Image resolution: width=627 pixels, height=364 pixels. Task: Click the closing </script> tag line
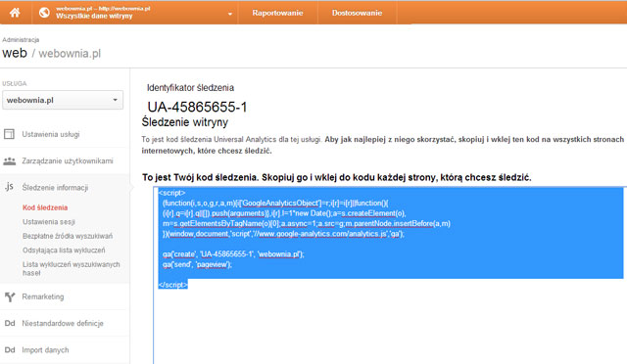coord(172,285)
